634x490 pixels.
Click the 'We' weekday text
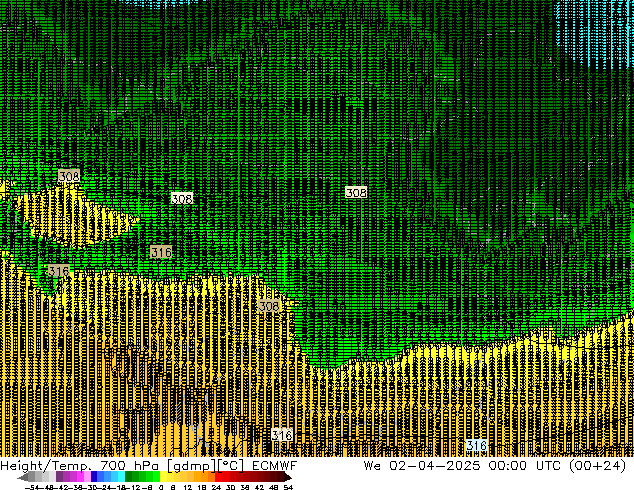pos(372,465)
